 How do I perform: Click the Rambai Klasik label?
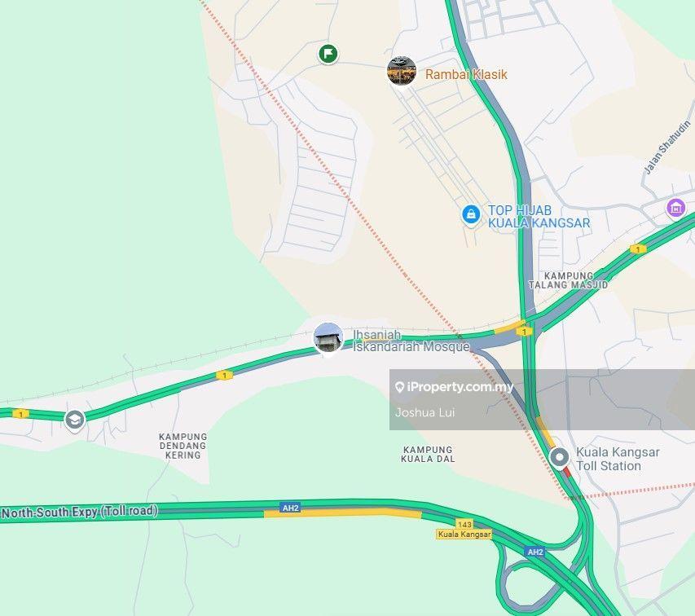[466, 74]
